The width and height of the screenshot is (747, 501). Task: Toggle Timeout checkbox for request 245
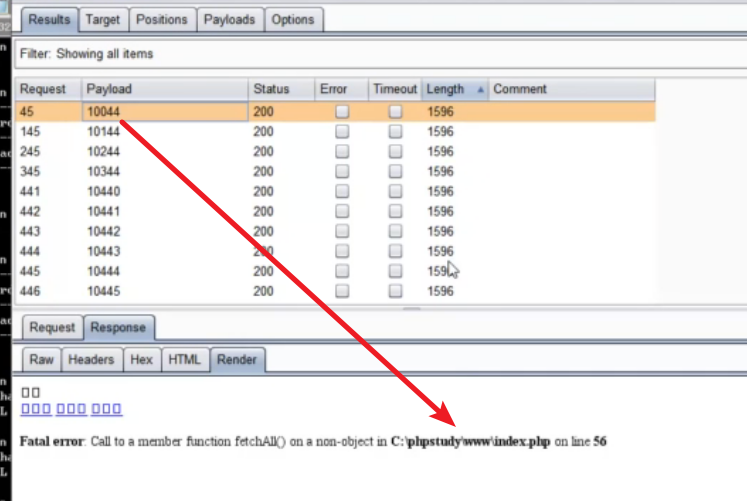[395, 151]
